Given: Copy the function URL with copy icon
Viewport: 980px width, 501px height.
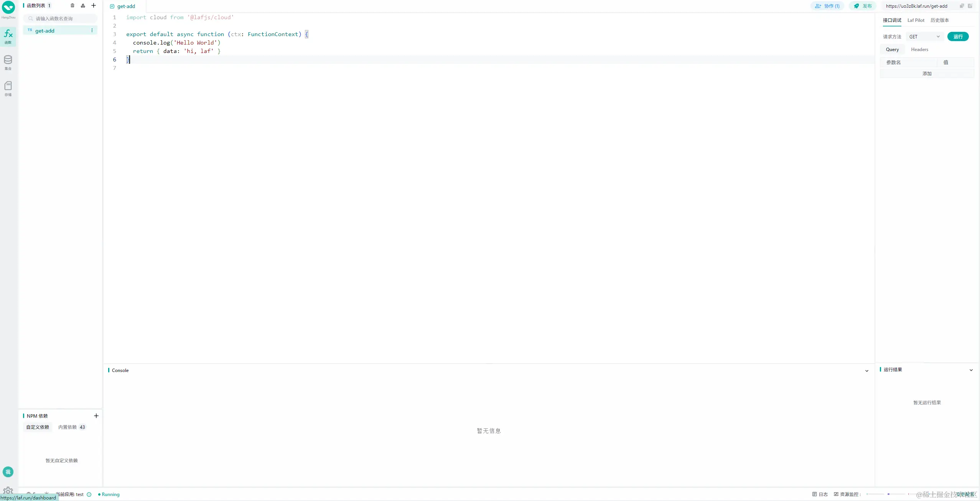Looking at the screenshot, I should click(x=962, y=6).
